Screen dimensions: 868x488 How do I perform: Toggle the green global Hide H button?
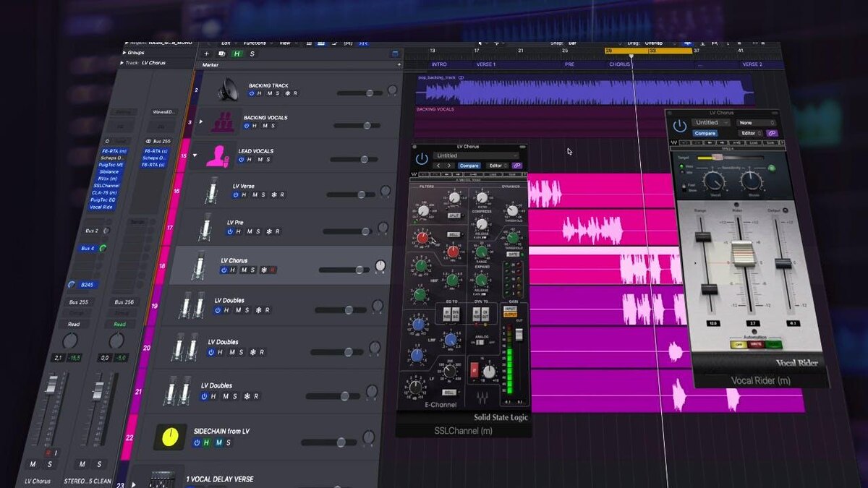point(237,53)
